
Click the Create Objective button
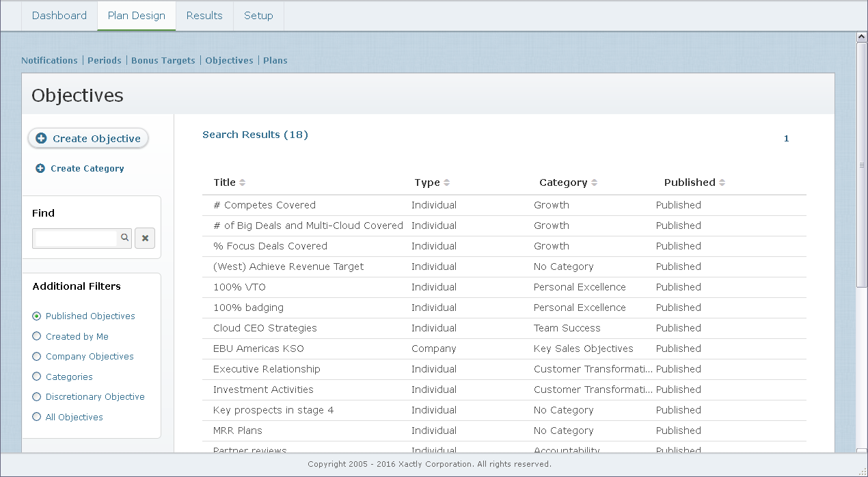[88, 138]
